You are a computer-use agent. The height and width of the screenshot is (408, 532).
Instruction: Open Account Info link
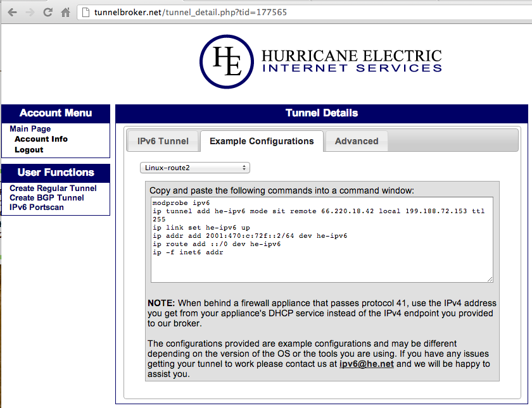[x=41, y=139]
